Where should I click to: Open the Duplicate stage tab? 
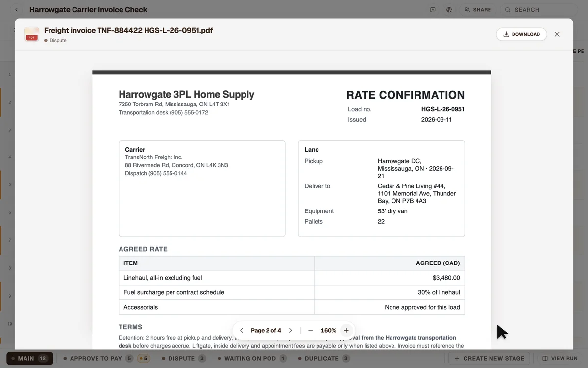(323, 358)
